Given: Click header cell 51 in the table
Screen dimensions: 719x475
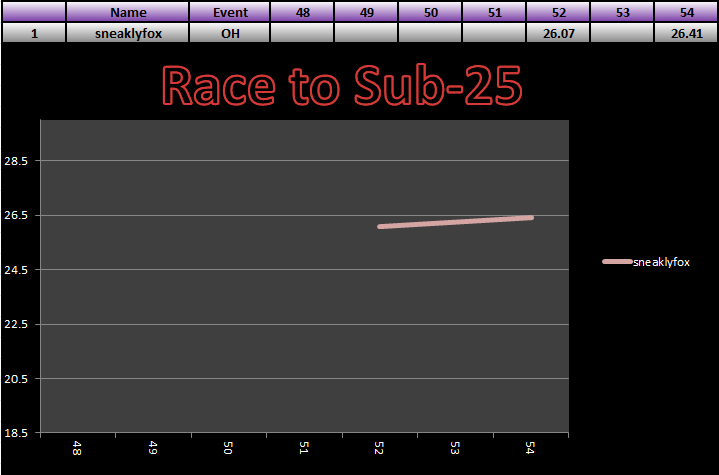Looking at the screenshot, I should [494, 12].
